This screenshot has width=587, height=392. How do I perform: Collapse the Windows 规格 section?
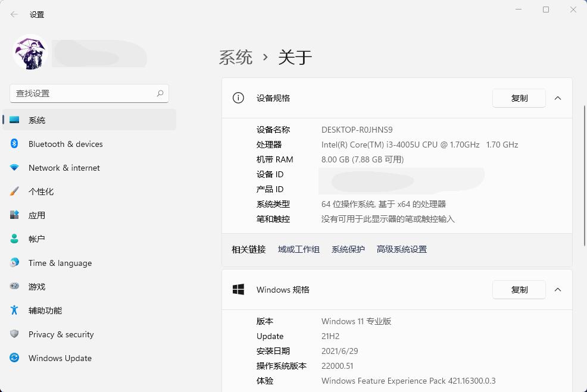pyautogui.click(x=558, y=290)
